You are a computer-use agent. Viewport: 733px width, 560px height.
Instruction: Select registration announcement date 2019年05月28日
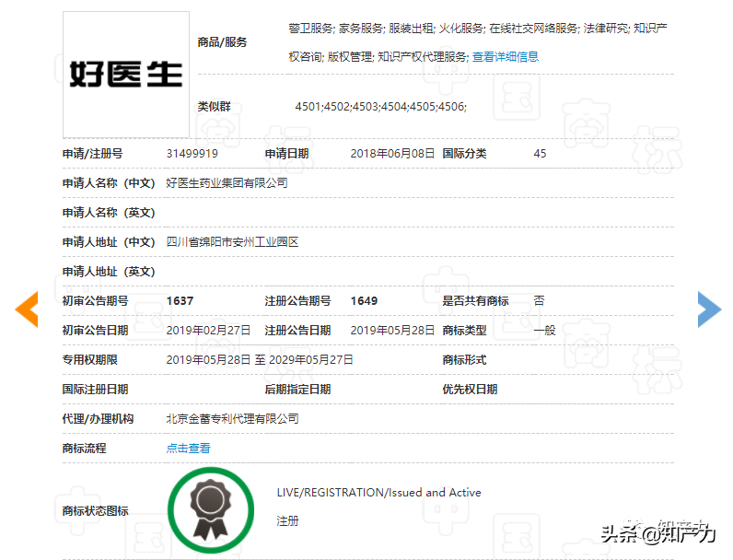coord(392,330)
